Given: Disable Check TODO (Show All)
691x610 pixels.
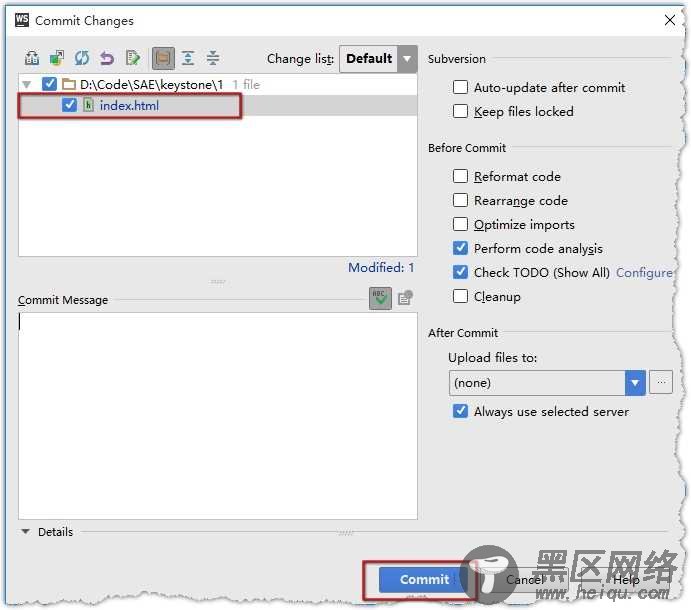Looking at the screenshot, I should (460, 272).
